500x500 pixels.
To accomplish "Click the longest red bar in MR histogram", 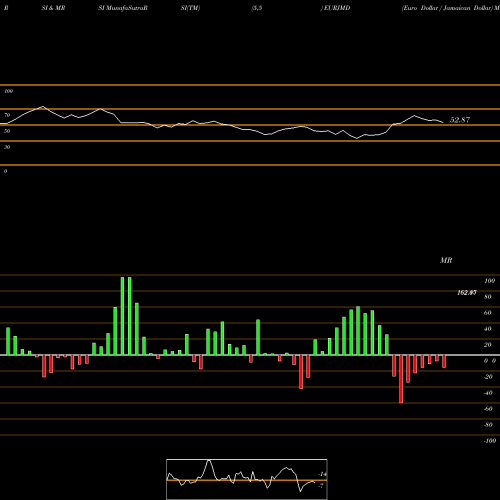I will tap(401, 379).
